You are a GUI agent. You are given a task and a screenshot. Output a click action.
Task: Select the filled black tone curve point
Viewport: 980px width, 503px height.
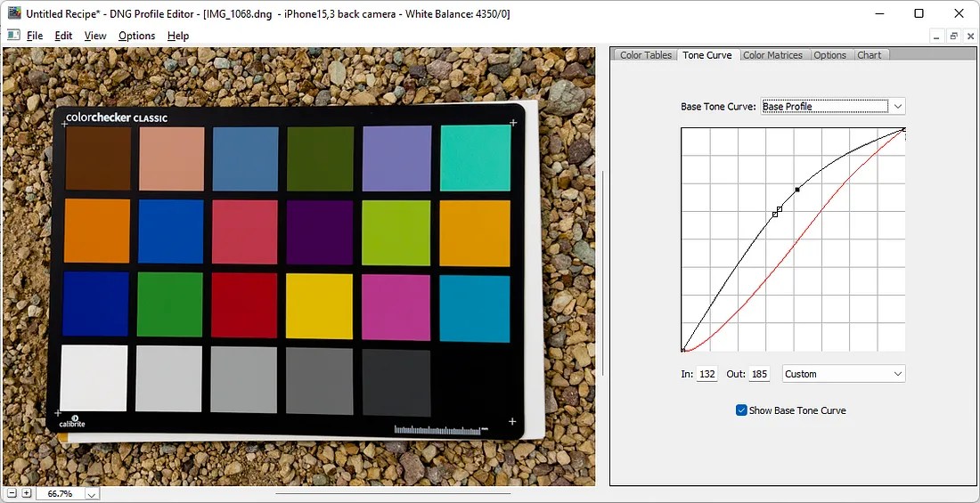coord(796,190)
